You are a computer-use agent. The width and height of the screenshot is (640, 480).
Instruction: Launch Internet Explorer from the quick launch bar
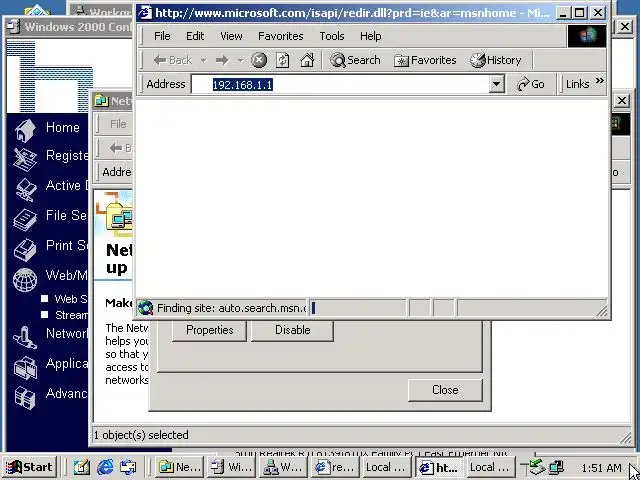[105, 467]
